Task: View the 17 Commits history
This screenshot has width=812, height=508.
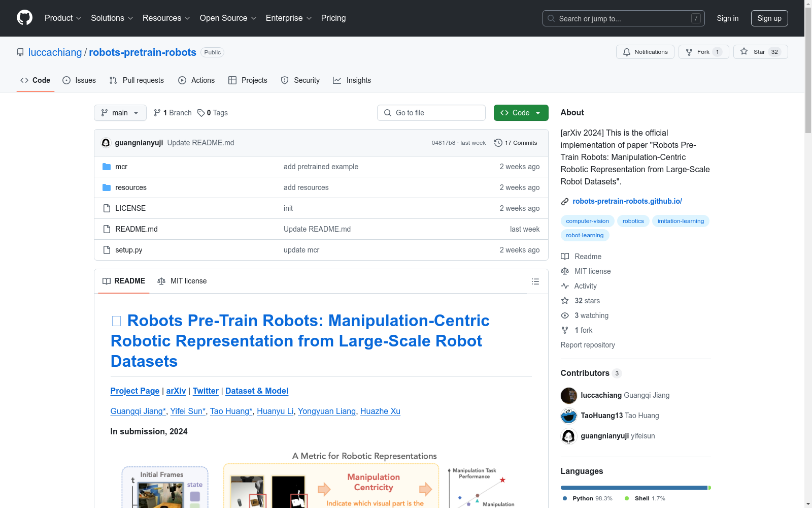Action: coord(516,143)
